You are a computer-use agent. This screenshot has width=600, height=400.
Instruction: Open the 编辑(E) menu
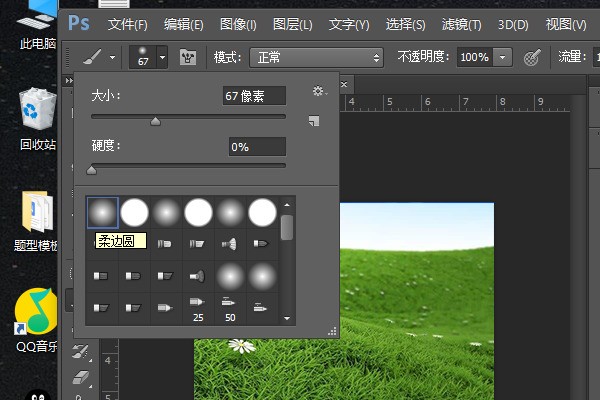[x=184, y=25]
